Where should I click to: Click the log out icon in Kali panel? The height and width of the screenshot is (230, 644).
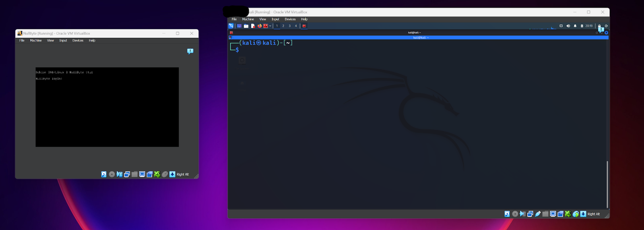click(606, 26)
